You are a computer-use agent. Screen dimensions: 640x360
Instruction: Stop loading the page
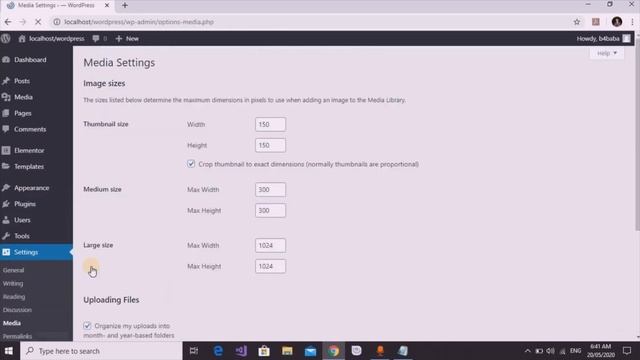click(x=38, y=22)
